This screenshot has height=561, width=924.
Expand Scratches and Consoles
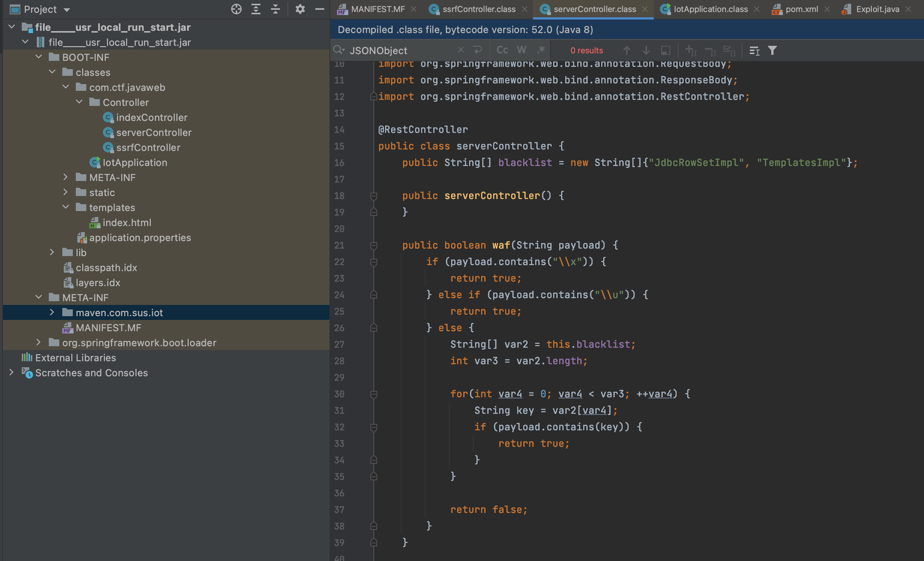click(x=12, y=372)
